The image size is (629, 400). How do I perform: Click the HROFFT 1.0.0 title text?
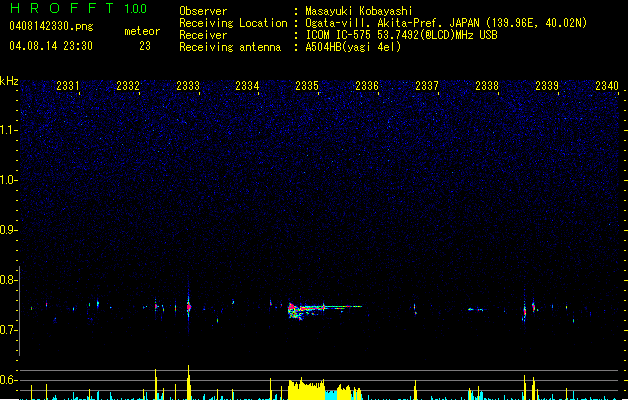coord(79,8)
